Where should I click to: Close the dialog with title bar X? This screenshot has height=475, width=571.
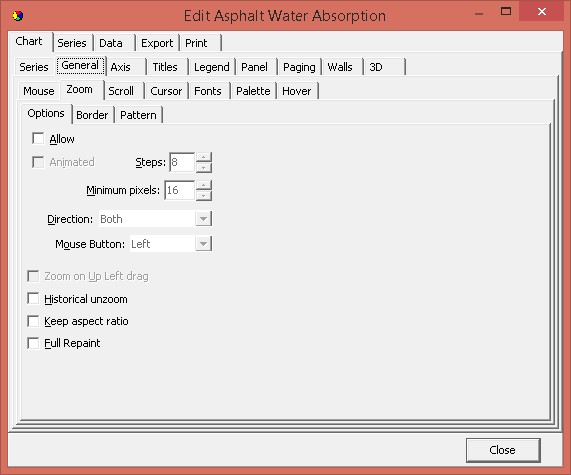542,12
